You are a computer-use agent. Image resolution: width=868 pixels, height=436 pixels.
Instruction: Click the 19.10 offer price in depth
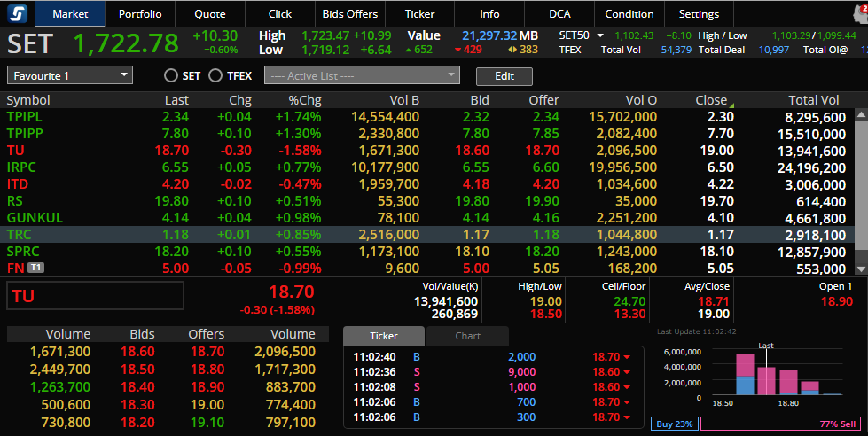pos(207,422)
